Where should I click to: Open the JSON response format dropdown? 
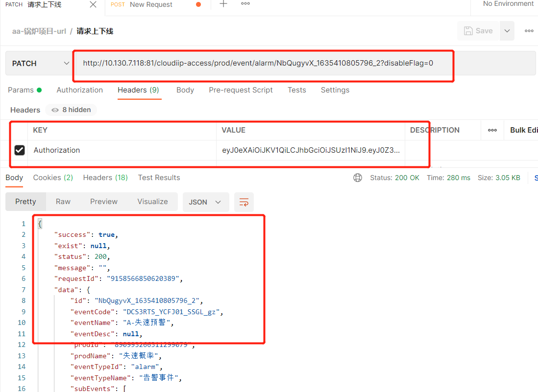click(x=205, y=202)
